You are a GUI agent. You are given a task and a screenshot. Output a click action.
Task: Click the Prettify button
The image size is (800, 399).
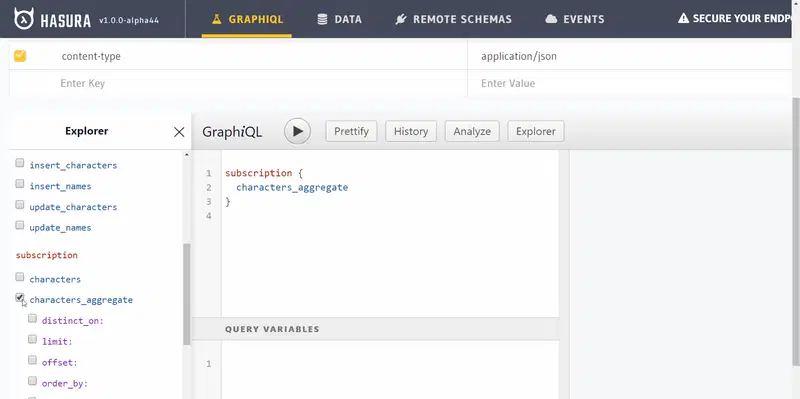pyautogui.click(x=351, y=131)
